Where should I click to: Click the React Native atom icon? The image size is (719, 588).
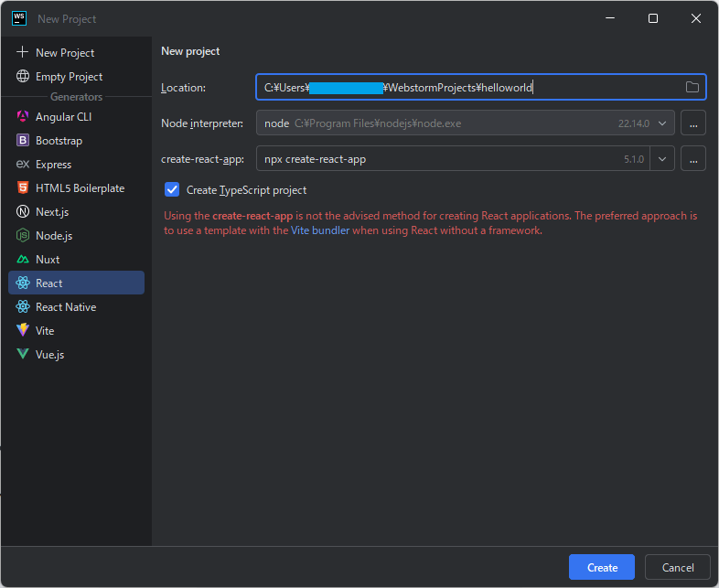tap(23, 306)
